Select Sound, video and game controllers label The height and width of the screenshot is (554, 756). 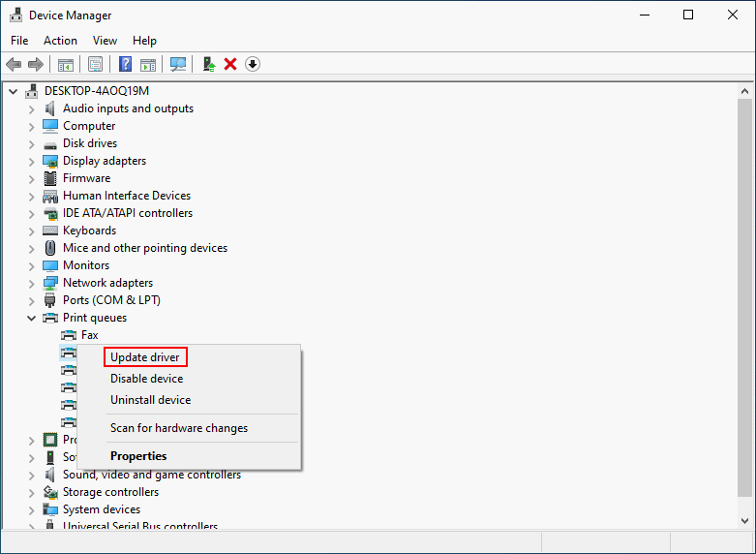click(152, 475)
